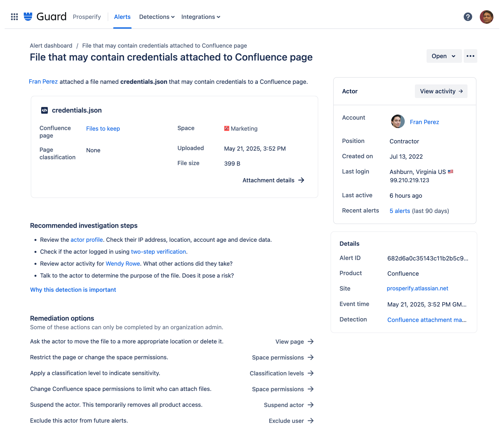Open the user profile avatar menu
The height and width of the screenshot is (431, 504).
click(486, 17)
